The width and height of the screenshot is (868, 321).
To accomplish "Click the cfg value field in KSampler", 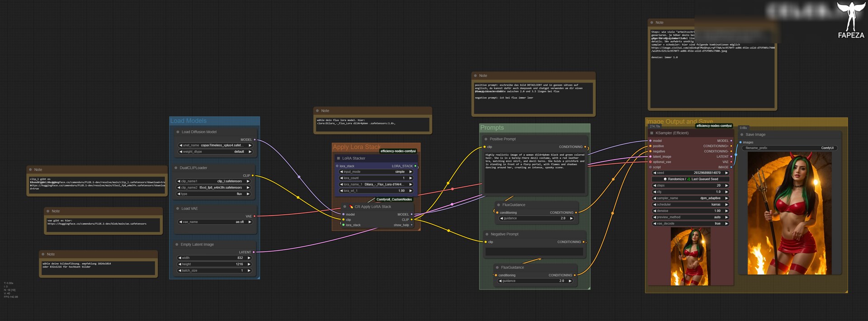I will (690, 192).
